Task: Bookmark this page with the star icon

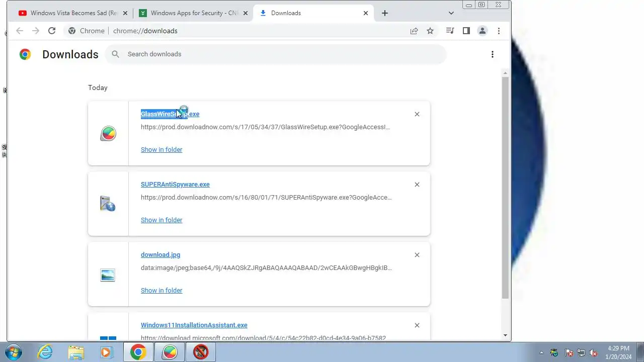Action: [x=430, y=31]
